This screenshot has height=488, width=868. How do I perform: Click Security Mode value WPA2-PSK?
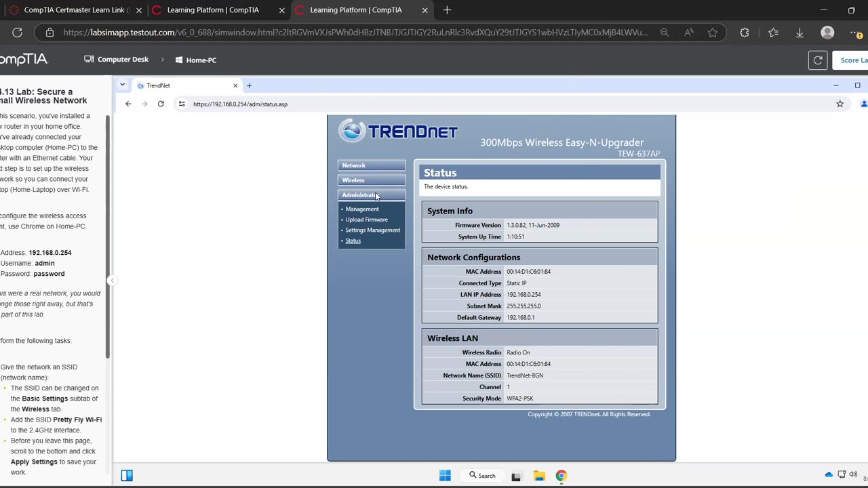tap(520, 399)
